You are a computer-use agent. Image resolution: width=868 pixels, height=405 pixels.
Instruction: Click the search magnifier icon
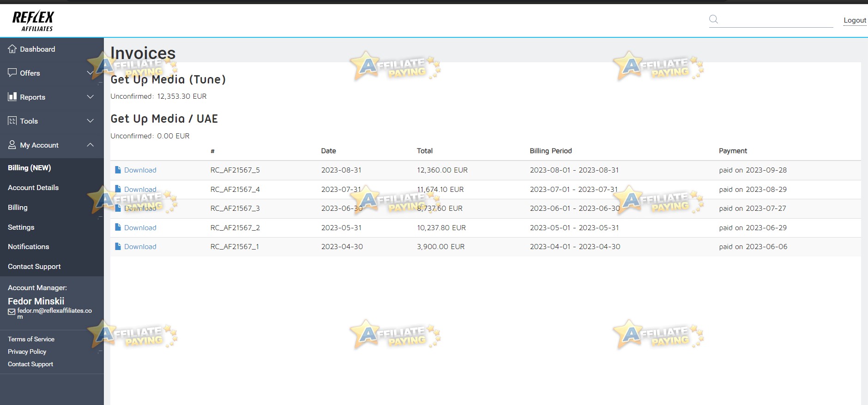pyautogui.click(x=713, y=19)
